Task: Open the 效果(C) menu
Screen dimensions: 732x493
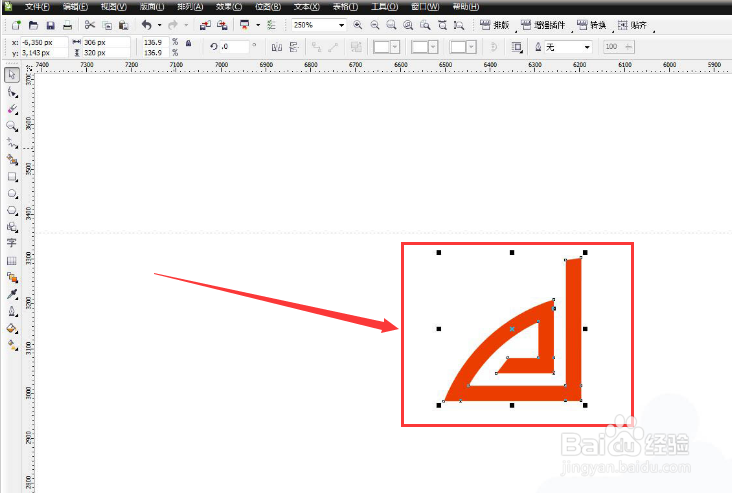Action: coord(229,7)
